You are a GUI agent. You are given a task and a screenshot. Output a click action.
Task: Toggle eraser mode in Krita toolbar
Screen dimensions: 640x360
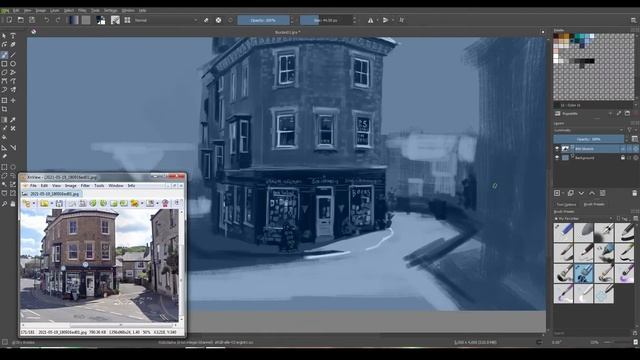[206, 20]
